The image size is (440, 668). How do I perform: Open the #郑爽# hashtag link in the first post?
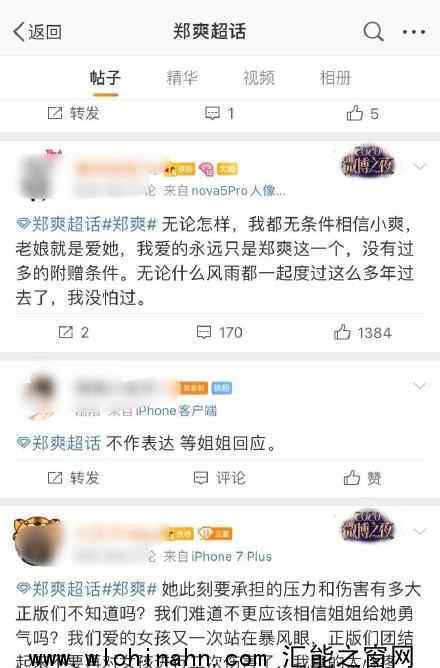pyautogui.click(x=130, y=224)
